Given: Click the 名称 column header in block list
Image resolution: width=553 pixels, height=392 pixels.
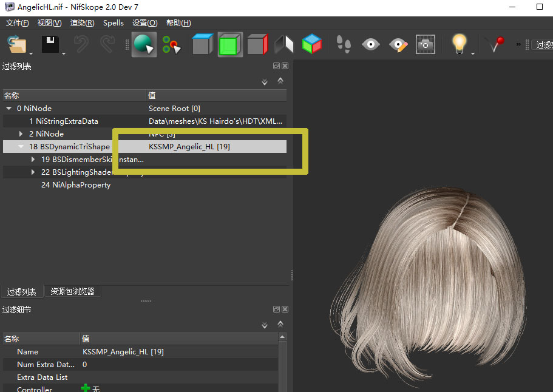Looking at the screenshot, I should click(75, 95).
